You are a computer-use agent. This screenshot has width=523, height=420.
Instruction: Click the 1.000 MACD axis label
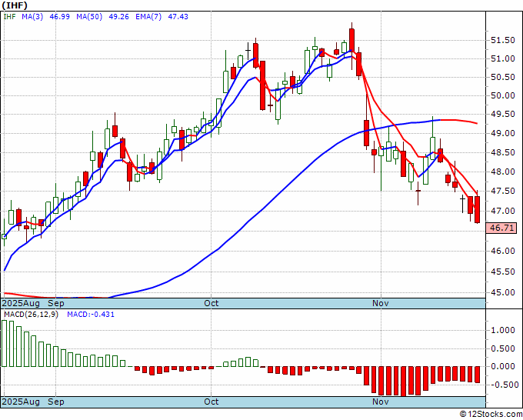click(501, 330)
